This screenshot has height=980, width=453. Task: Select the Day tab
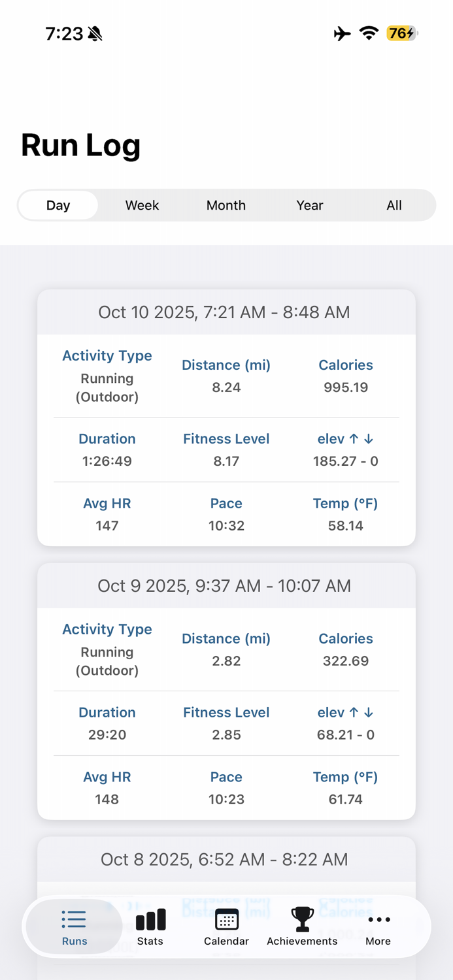point(58,205)
